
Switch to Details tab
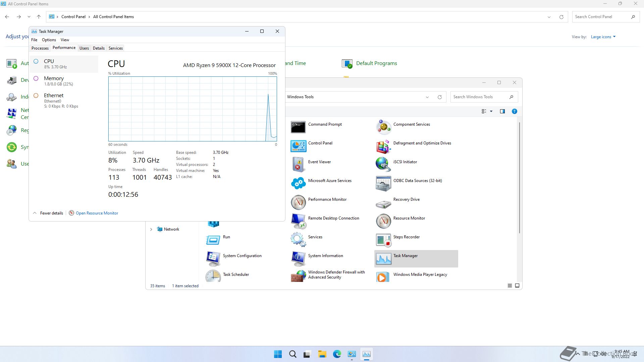(99, 48)
